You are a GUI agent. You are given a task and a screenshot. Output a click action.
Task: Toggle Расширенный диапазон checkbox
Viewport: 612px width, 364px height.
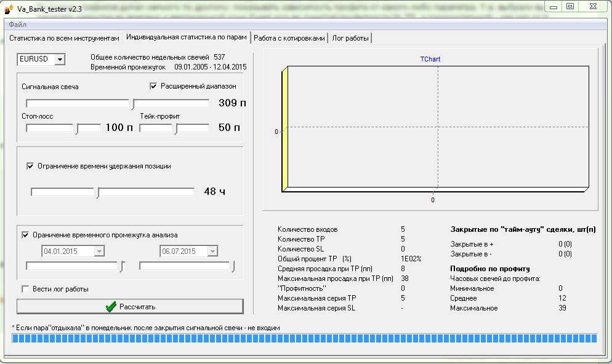click(153, 86)
